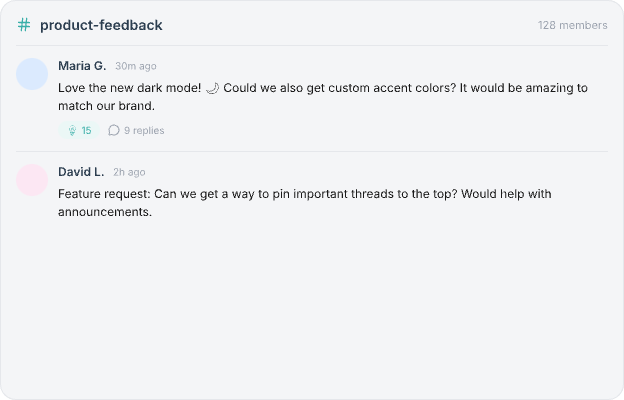Viewport: 624px width, 400px height.
Task: Click the 30m ago timestamp
Action: [136, 66]
